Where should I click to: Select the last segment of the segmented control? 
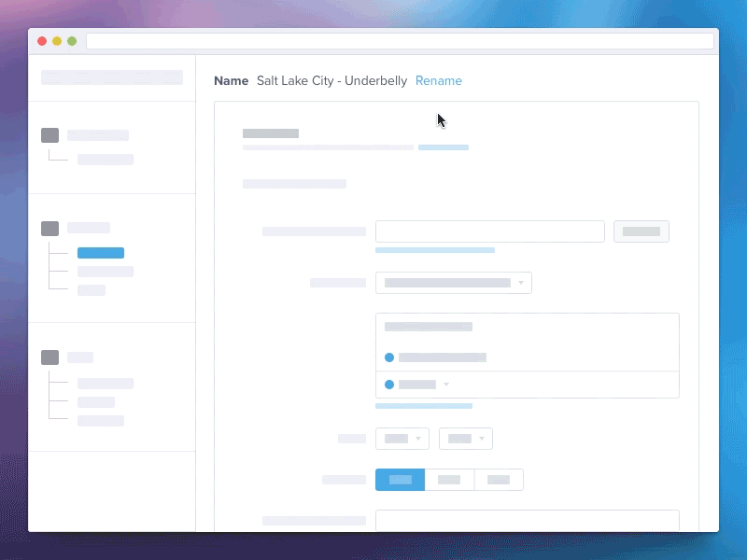click(499, 480)
